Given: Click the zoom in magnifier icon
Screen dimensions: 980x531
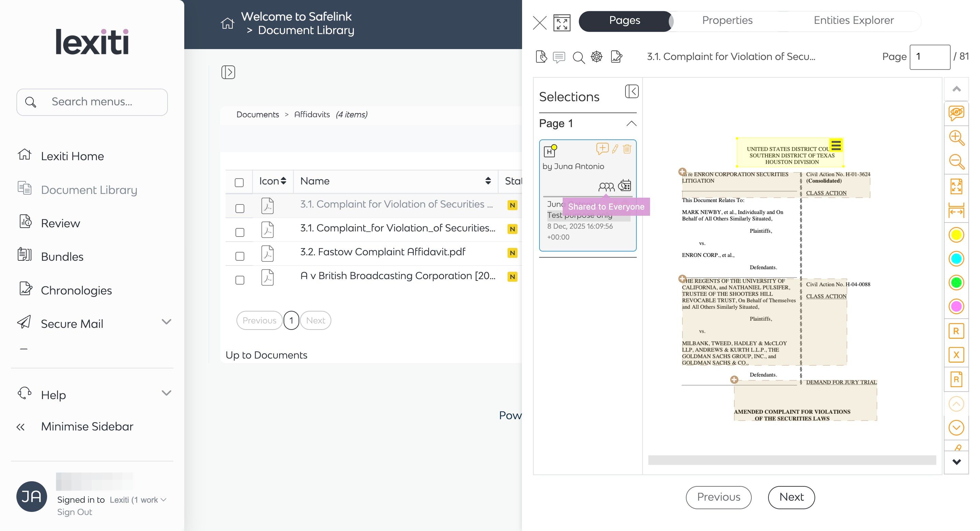Looking at the screenshot, I should 956,138.
